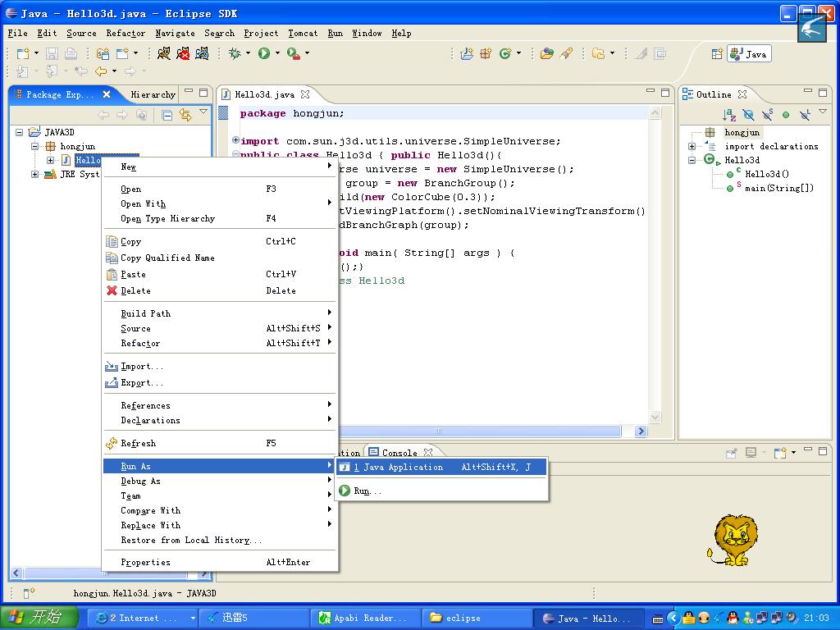Click the Tomcat restart cat icon
The image size is (840, 630).
click(202, 53)
